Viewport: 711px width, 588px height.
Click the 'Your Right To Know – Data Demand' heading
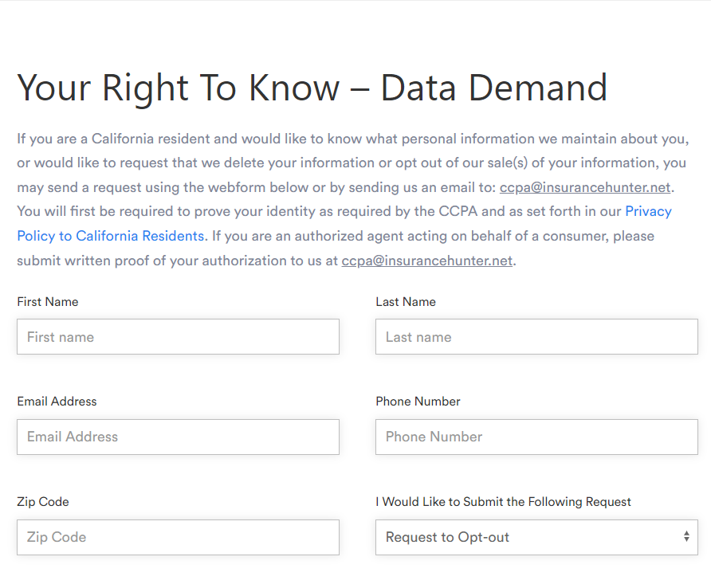tap(312, 88)
